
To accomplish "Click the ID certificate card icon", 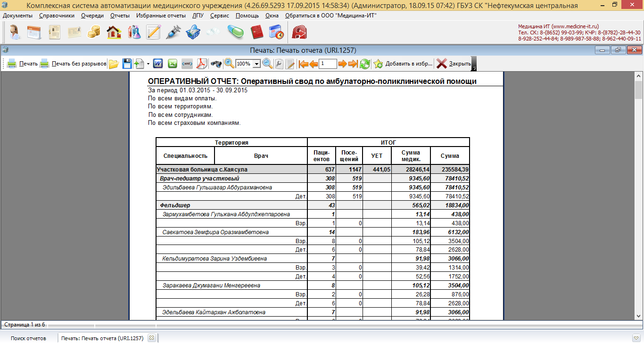I will (74, 32).
